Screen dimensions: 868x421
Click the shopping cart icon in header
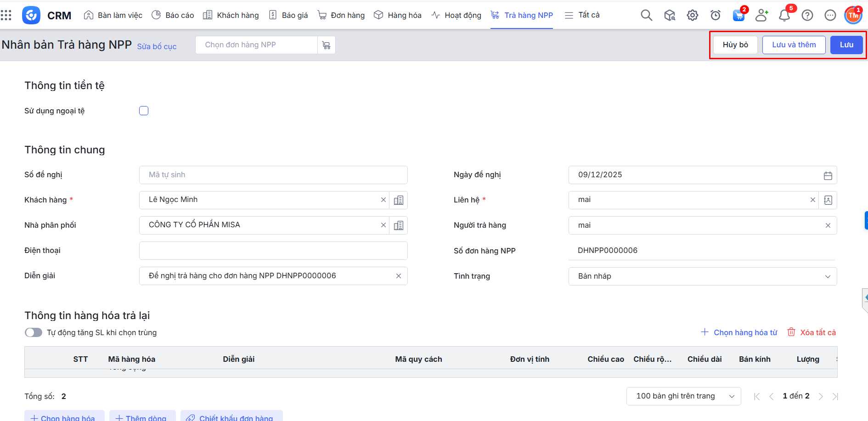(738, 16)
